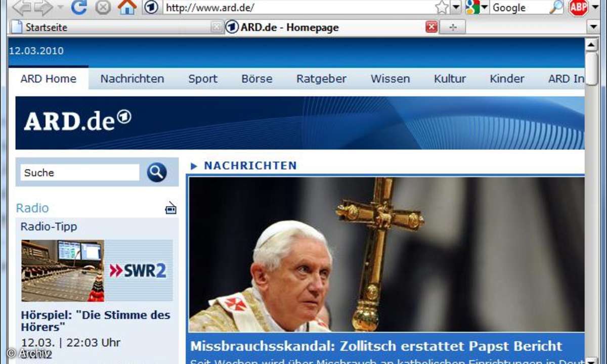
Task: Click the grey stop loading icon
Action: click(103, 7)
